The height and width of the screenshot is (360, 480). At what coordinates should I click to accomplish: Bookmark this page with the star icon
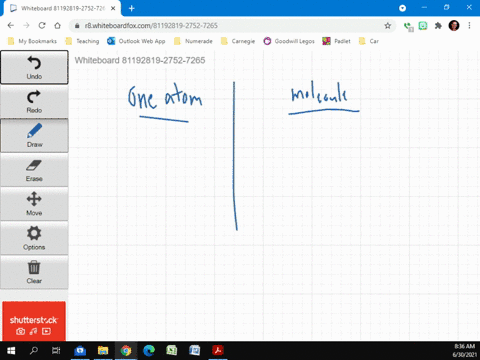(387, 26)
